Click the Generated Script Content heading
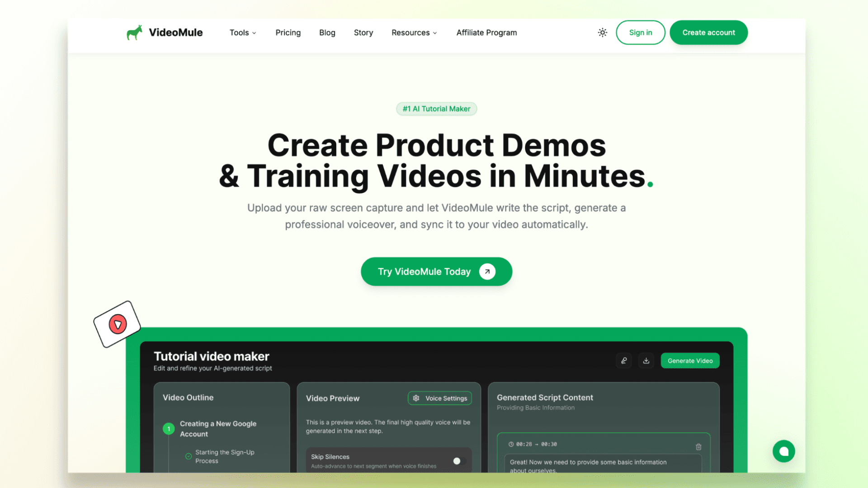868x488 pixels. click(545, 398)
